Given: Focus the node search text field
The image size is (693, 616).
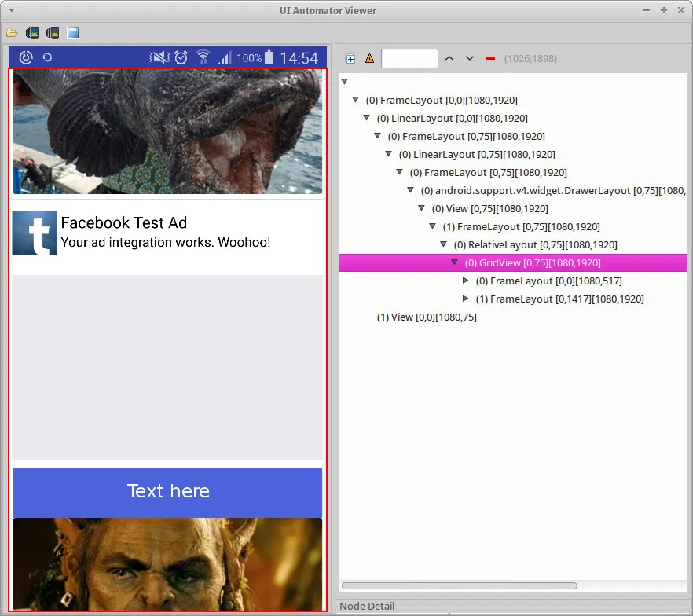Looking at the screenshot, I should [409, 58].
